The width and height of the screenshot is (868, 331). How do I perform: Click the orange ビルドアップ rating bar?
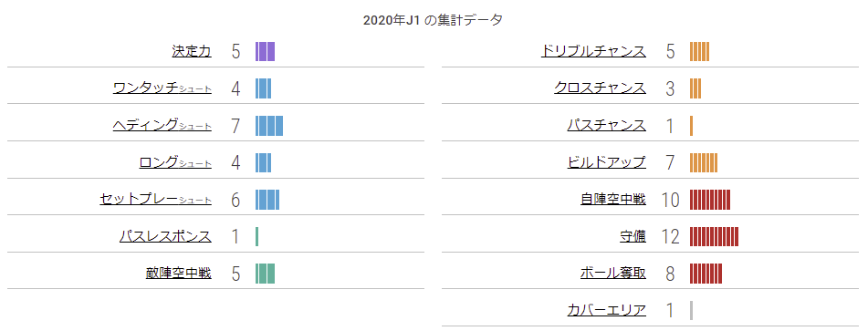(704, 162)
